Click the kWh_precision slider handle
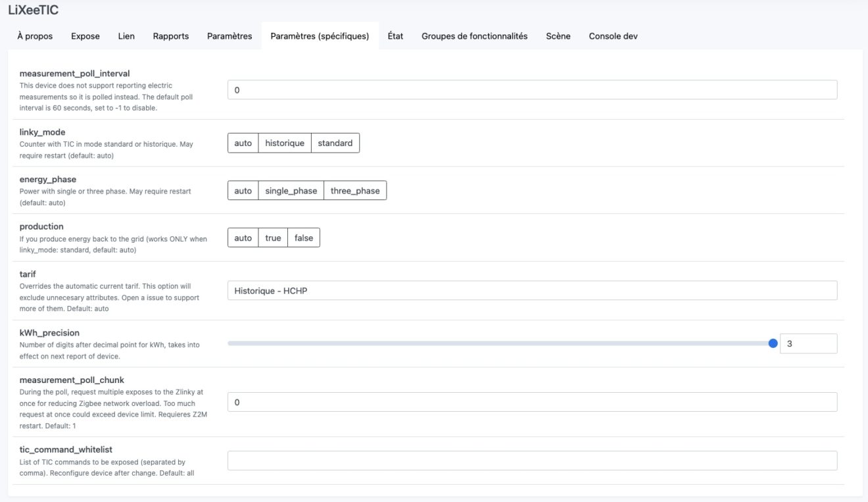 [x=773, y=343]
